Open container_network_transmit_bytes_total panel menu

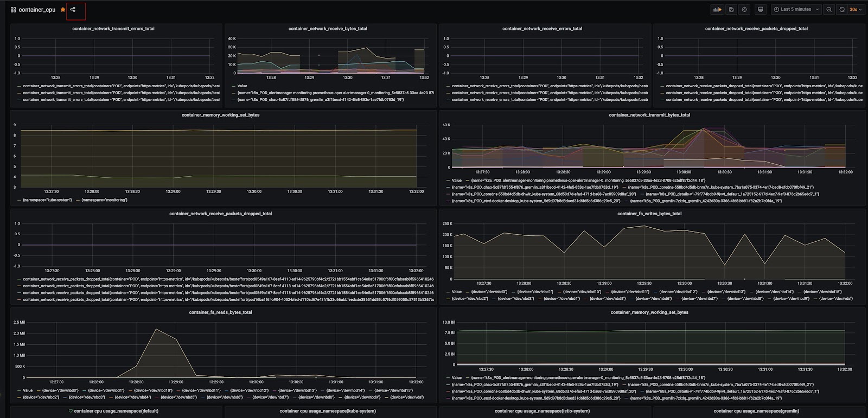pos(649,115)
